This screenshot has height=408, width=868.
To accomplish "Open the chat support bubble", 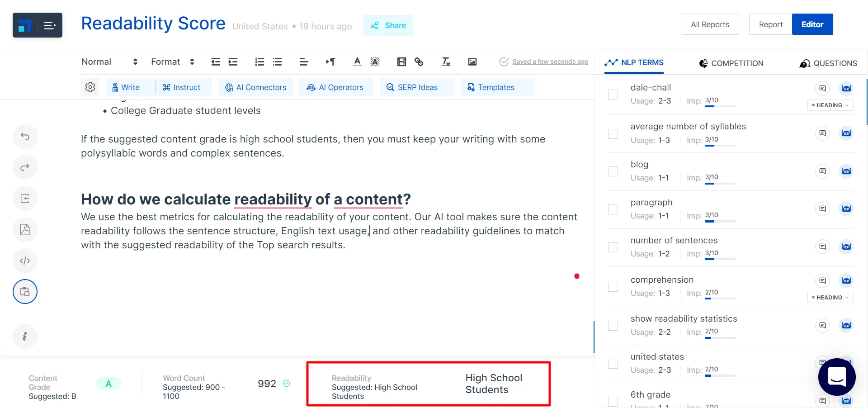I will [836, 377].
